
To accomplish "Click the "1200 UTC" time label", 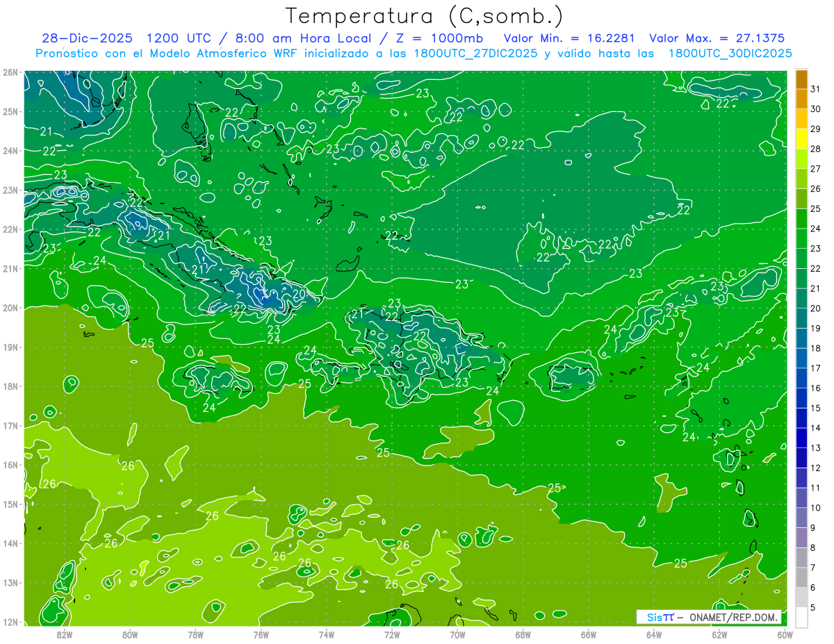I will (x=179, y=38).
